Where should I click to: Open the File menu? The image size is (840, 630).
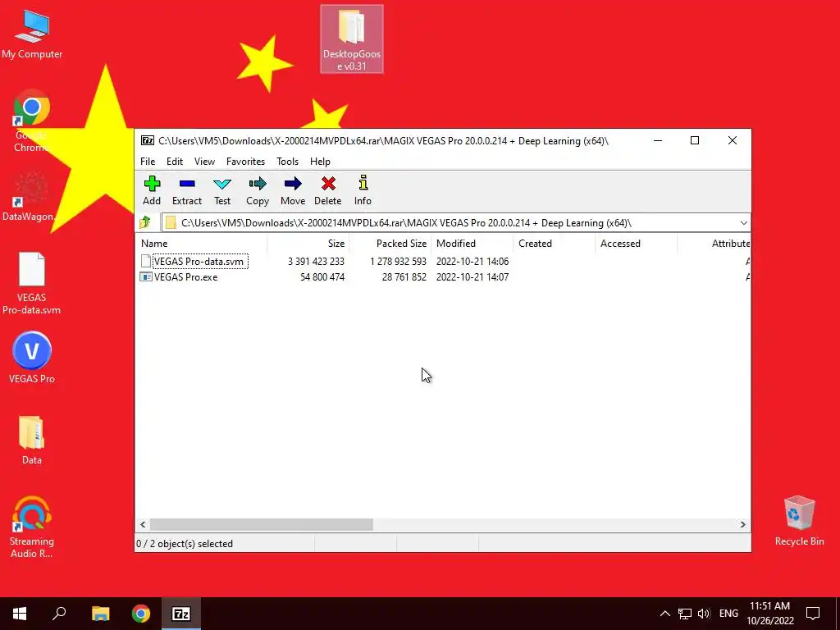tap(148, 162)
